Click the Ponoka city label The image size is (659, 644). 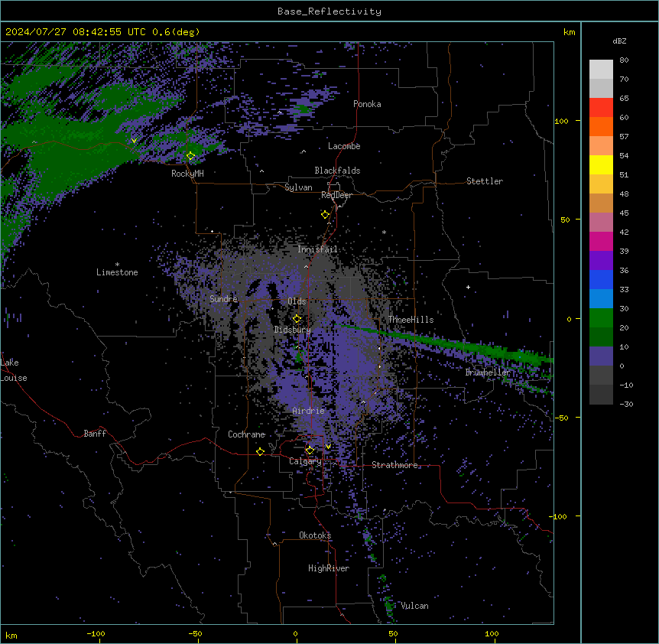(x=367, y=104)
